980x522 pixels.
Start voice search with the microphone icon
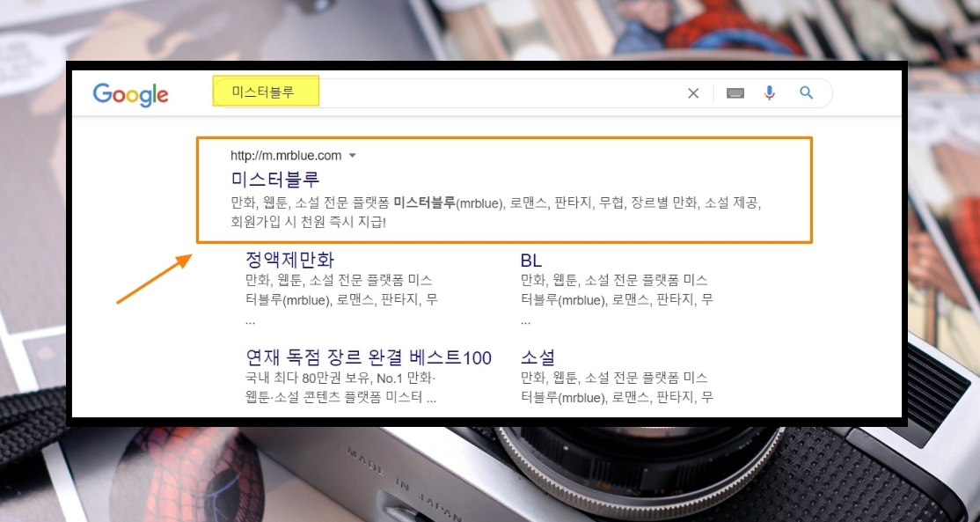[770, 92]
